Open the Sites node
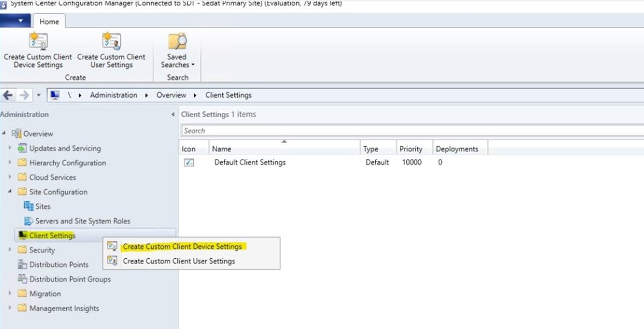This screenshot has height=329, width=644. [x=43, y=206]
